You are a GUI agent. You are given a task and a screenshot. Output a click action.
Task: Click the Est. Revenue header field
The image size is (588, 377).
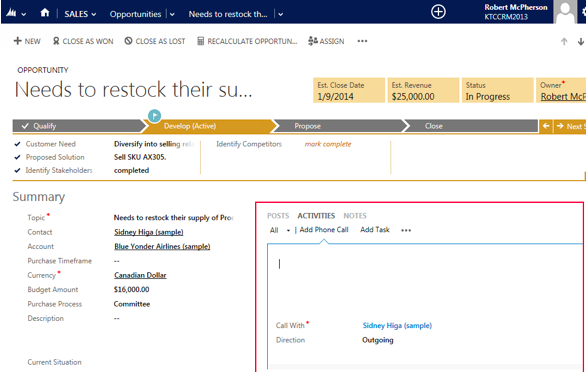[423, 90]
